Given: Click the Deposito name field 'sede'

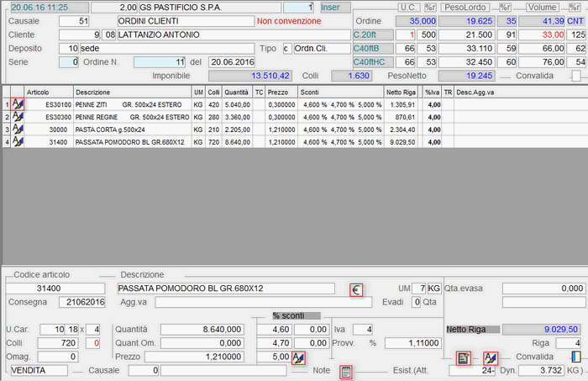Looking at the screenshot, I should [x=167, y=49].
